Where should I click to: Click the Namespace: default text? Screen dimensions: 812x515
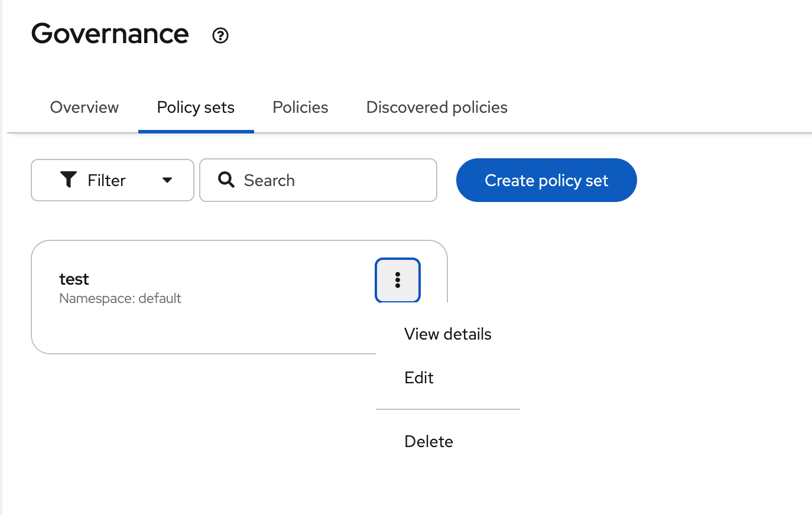[x=120, y=299]
